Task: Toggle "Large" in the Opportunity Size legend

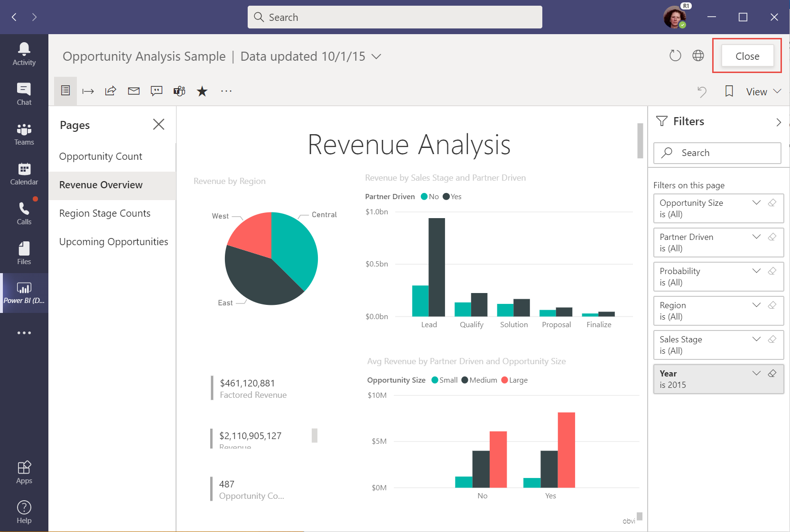Action: 514,380
